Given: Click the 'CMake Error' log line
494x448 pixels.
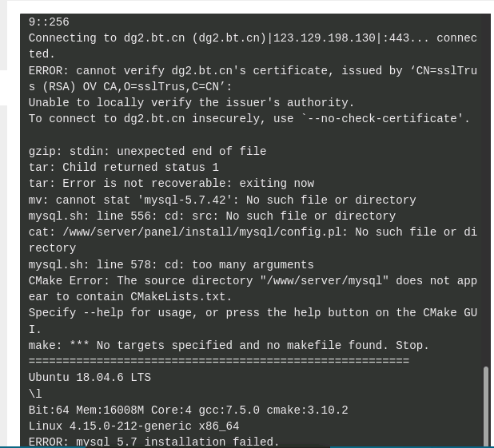Looking at the screenshot, I should (253, 289).
